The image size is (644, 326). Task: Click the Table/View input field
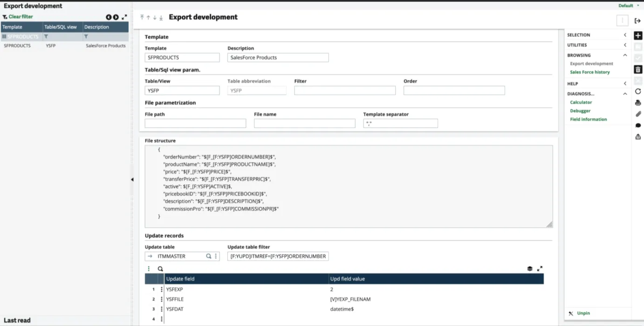pyautogui.click(x=182, y=90)
